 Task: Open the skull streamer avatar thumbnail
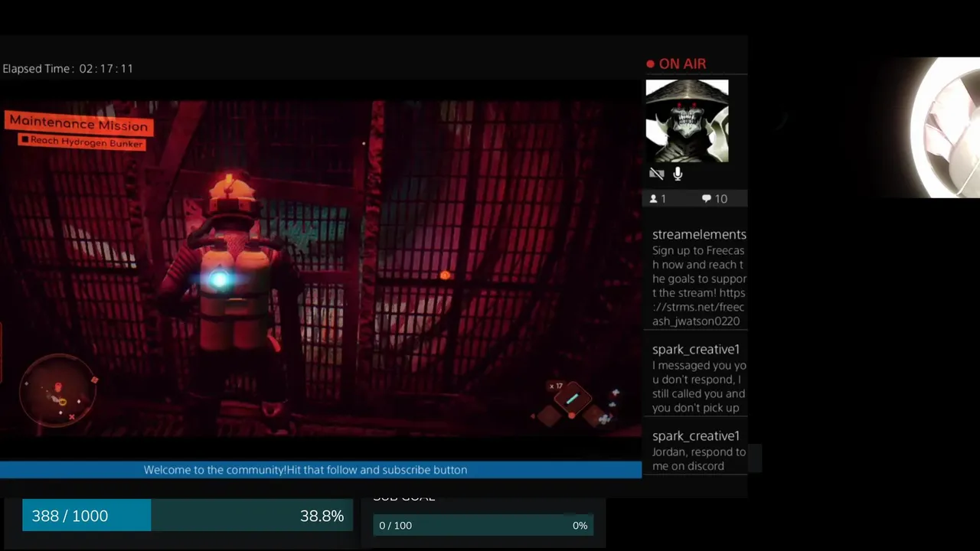687,121
